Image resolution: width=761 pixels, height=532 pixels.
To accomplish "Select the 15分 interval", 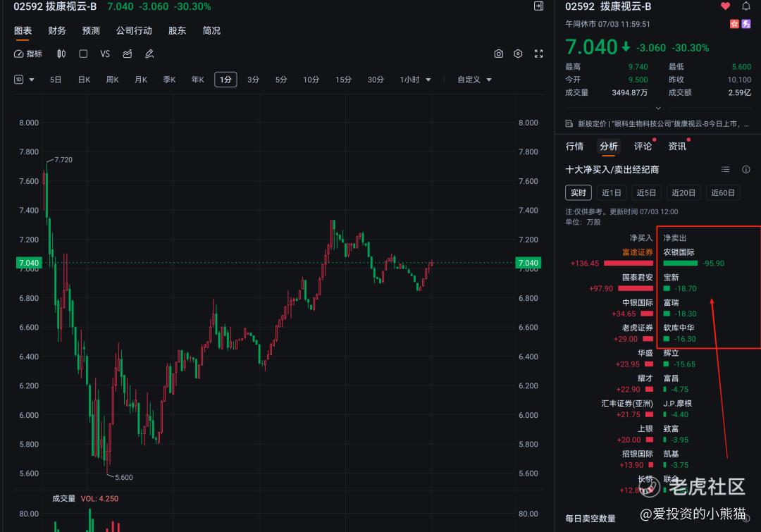I will (343, 80).
